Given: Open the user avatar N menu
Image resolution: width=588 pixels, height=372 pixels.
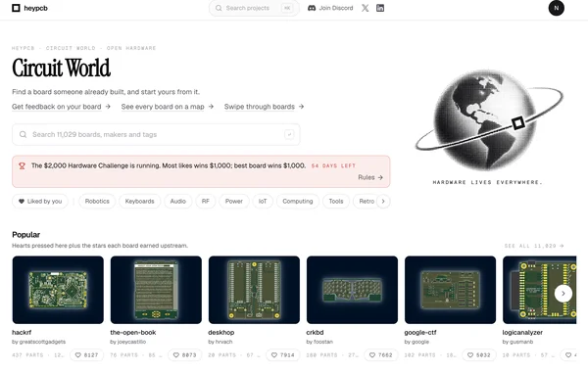Looking at the screenshot, I should coord(556,8).
